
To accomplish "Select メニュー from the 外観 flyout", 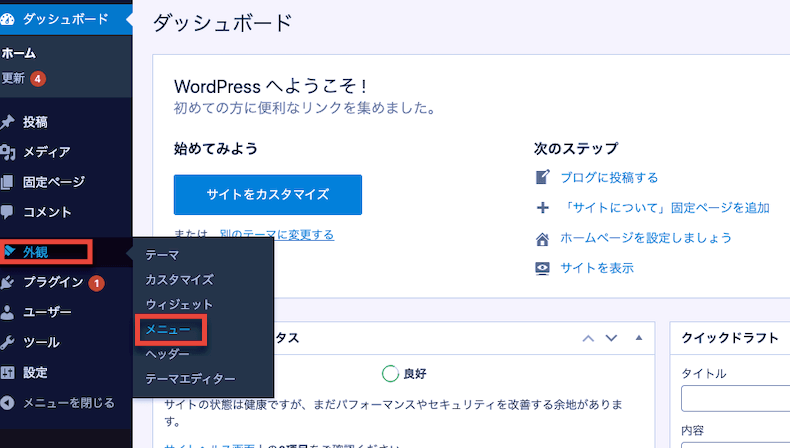I will (x=168, y=329).
